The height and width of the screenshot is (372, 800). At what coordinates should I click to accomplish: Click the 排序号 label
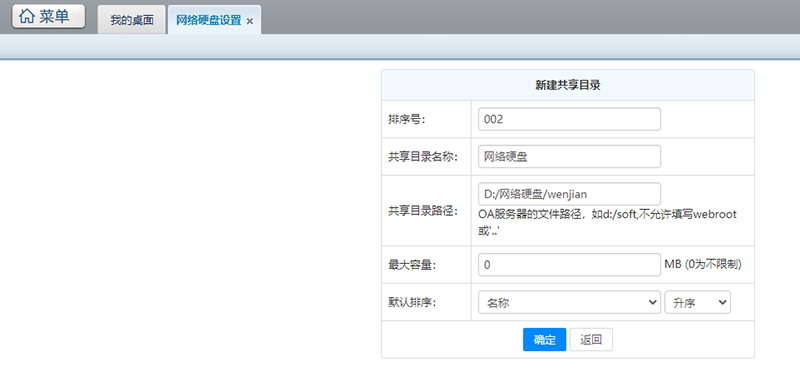(407, 119)
